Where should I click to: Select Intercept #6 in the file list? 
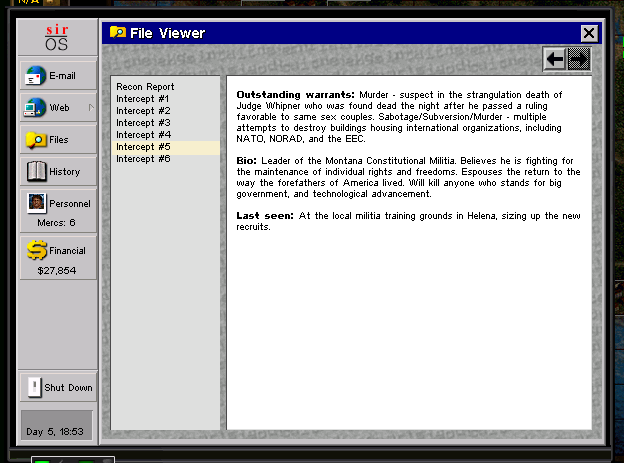(165, 159)
